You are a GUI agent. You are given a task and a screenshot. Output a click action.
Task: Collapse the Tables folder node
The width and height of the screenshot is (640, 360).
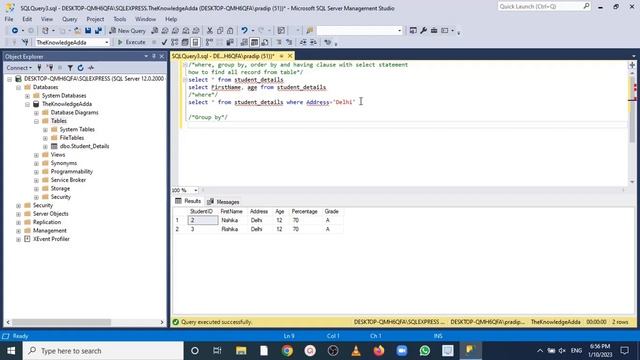click(x=36, y=121)
